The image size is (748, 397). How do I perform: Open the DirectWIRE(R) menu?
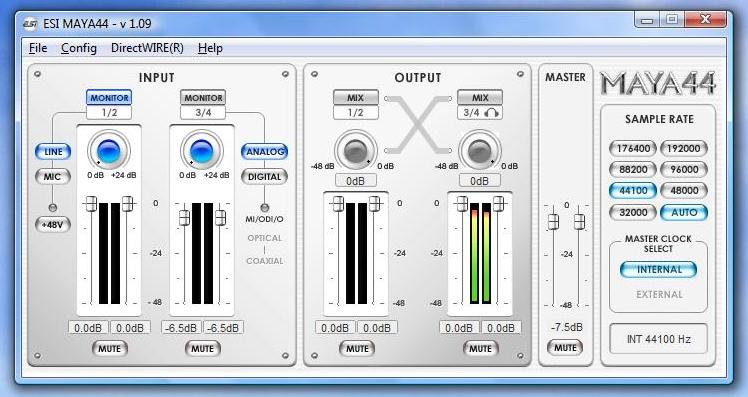point(147,48)
